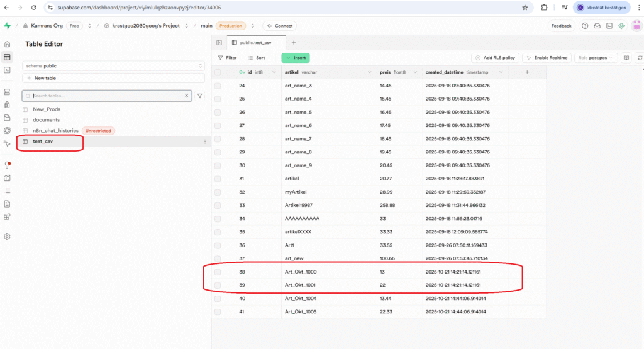Viewport: 644px width, 349px height.
Task: Open the Integrations icon in sidebar
Action: [x=7, y=217]
